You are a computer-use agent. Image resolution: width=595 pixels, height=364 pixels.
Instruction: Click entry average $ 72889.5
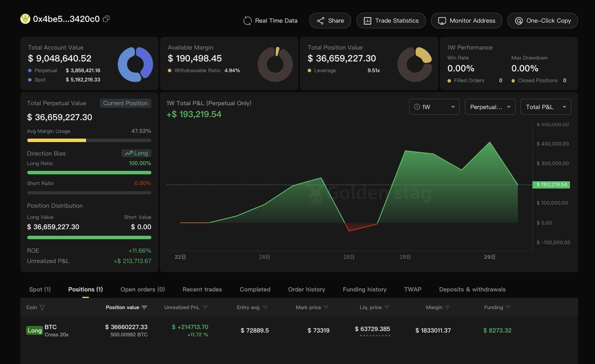pyautogui.click(x=255, y=330)
